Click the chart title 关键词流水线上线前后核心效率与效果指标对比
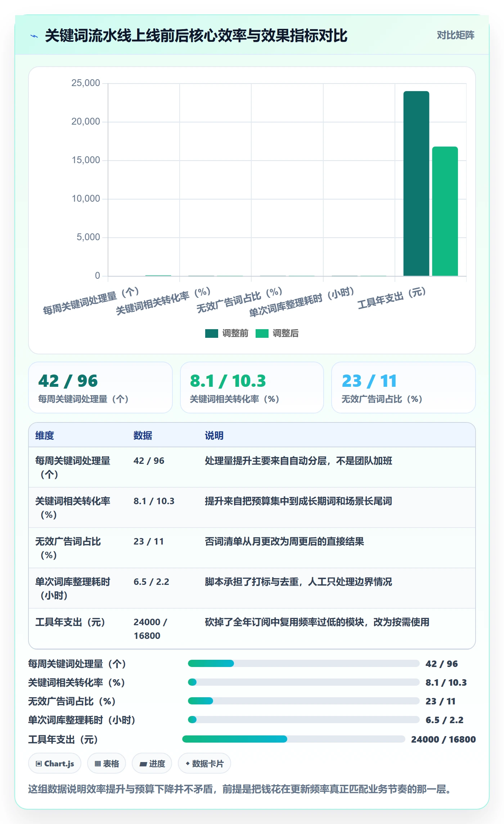The width and height of the screenshot is (504, 824). 196,36
